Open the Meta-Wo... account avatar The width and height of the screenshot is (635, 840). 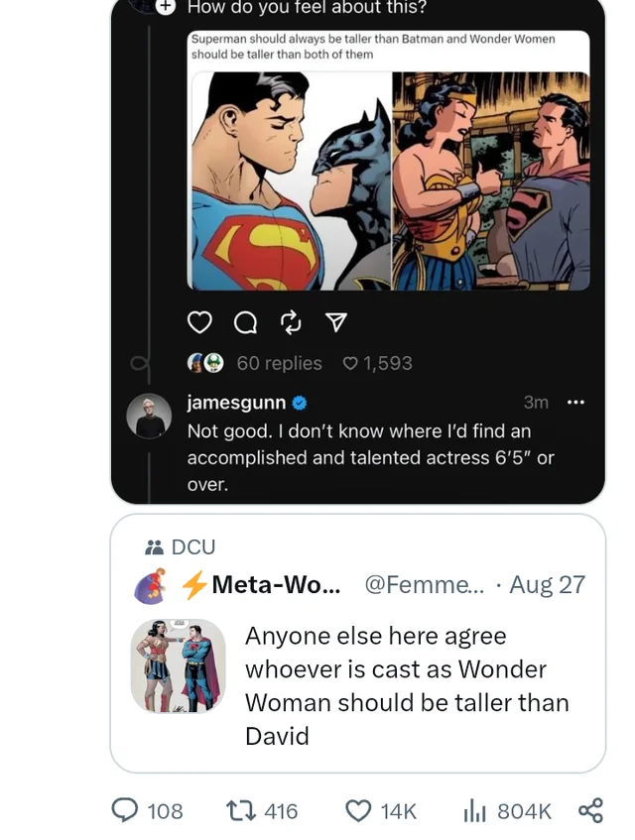click(x=149, y=585)
